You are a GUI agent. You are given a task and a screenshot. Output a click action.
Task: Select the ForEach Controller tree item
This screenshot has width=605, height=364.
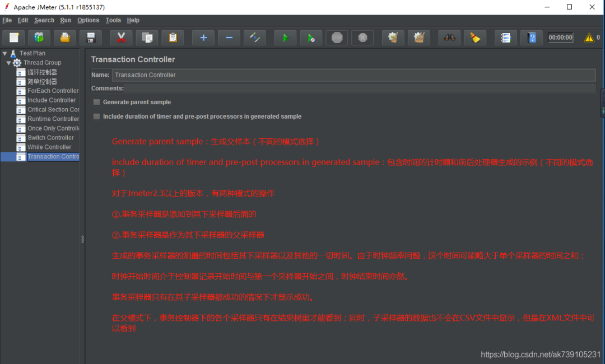click(x=53, y=91)
